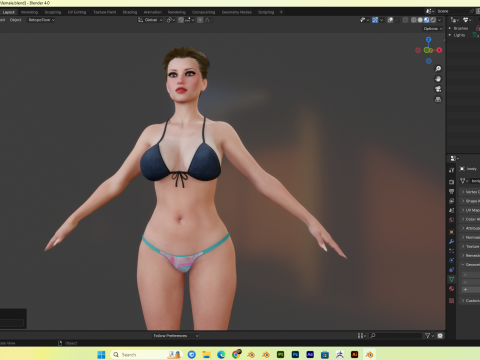
Task: Open the World properties tab
Action: click(x=452, y=220)
